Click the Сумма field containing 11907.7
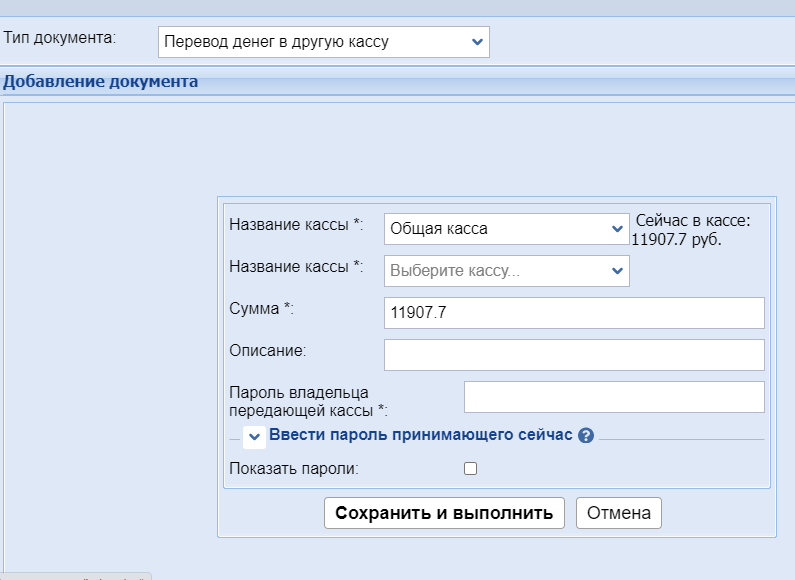Screen dimensions: 795x580 click(574, 313)
